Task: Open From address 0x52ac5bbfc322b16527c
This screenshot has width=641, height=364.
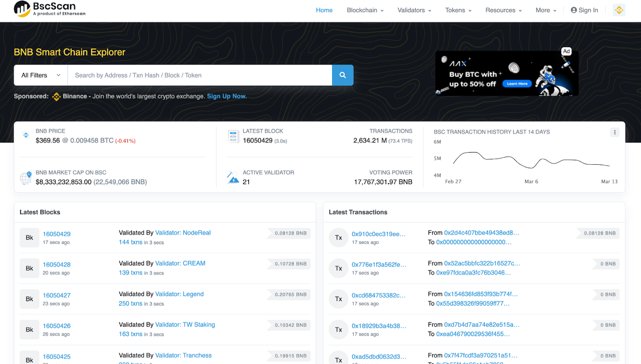Action: pyautogui.click(x=482, y=263)
